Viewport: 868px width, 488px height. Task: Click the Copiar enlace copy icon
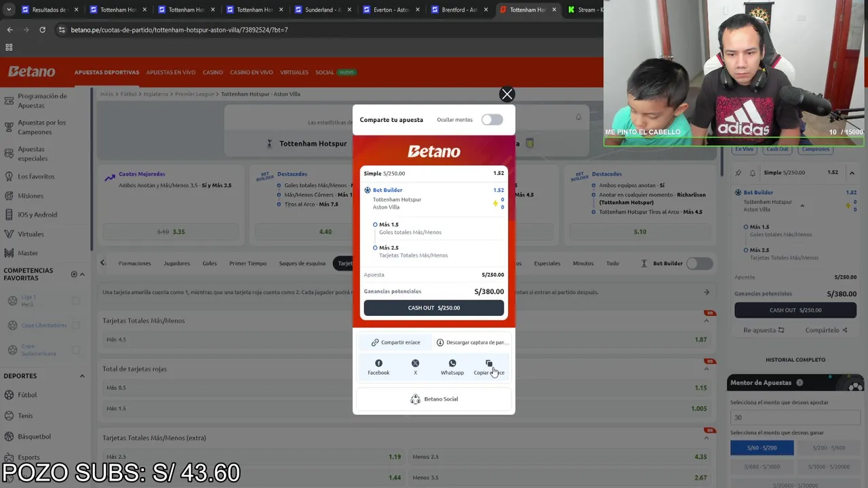(x=489, y=363)
